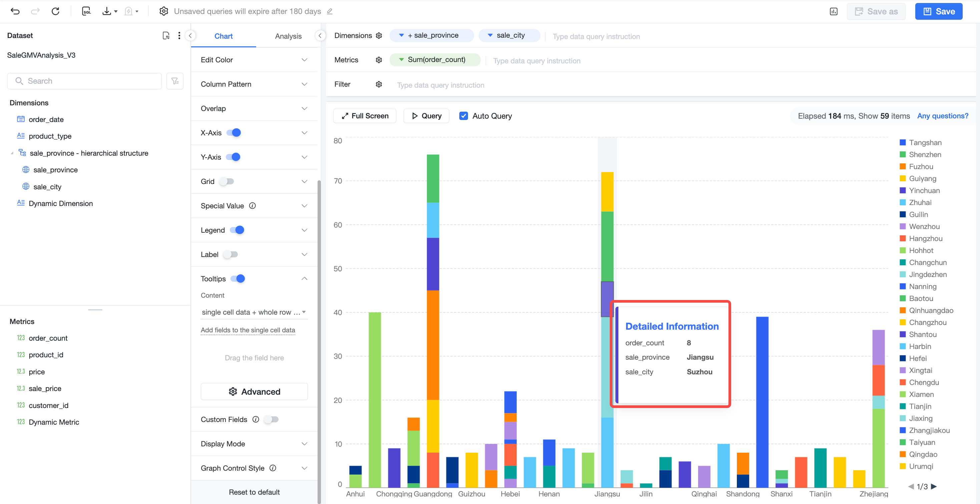
Task: Expand the Edit Color section
Action: click(x=254, y=60)
